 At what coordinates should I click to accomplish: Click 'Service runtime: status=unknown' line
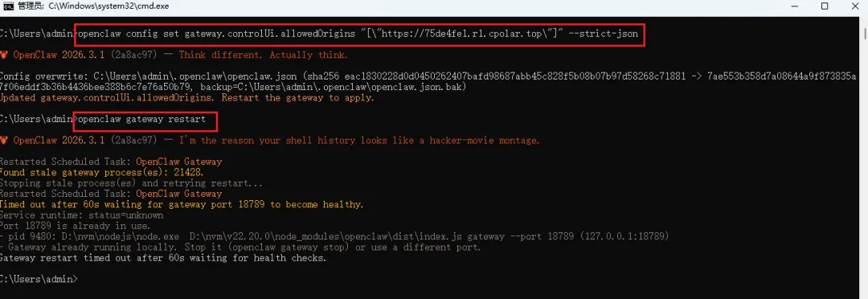tap(81, 215)
